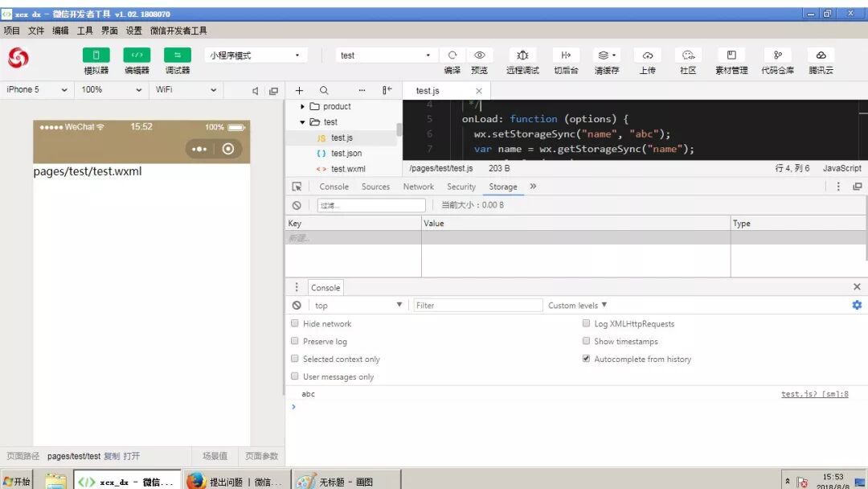Click the console Filter input field
The height and width of the screenshot is (489, 868).
tap(477, 305)
